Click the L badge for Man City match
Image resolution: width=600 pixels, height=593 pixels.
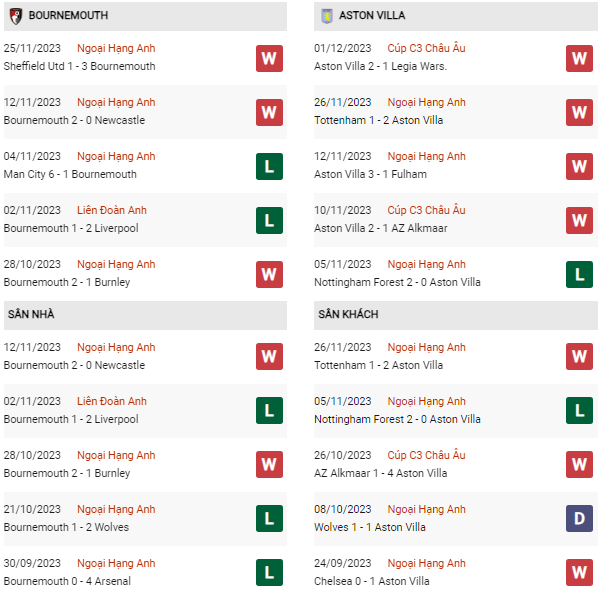click(269, 166)
